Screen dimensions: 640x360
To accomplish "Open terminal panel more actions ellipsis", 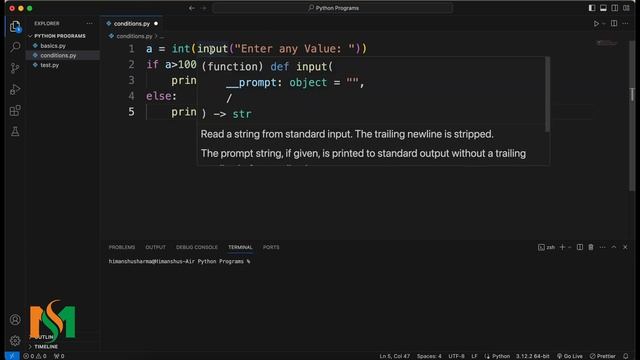I will tap(602, 247).
